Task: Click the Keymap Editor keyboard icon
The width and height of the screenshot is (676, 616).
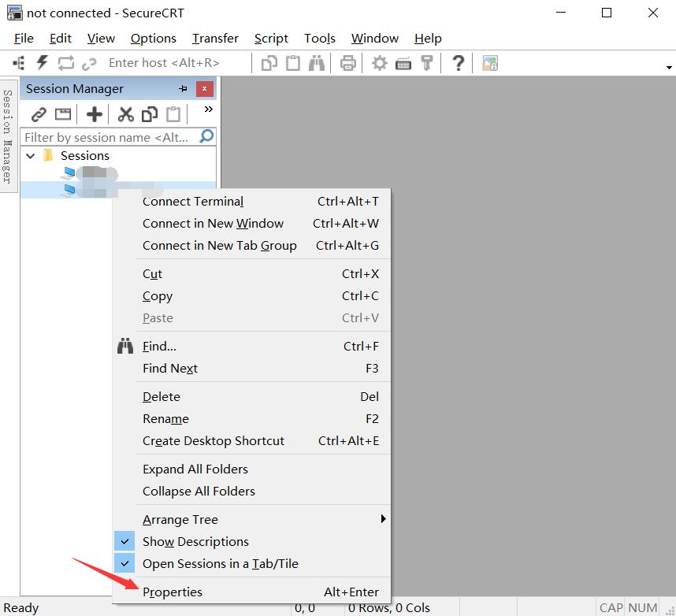Action: point(403,64)
